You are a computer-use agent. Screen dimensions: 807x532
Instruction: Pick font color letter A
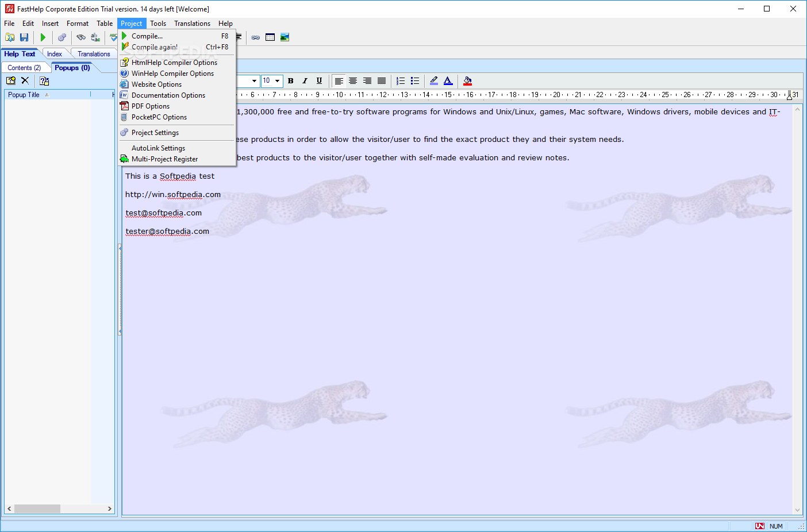coord(448,81)
